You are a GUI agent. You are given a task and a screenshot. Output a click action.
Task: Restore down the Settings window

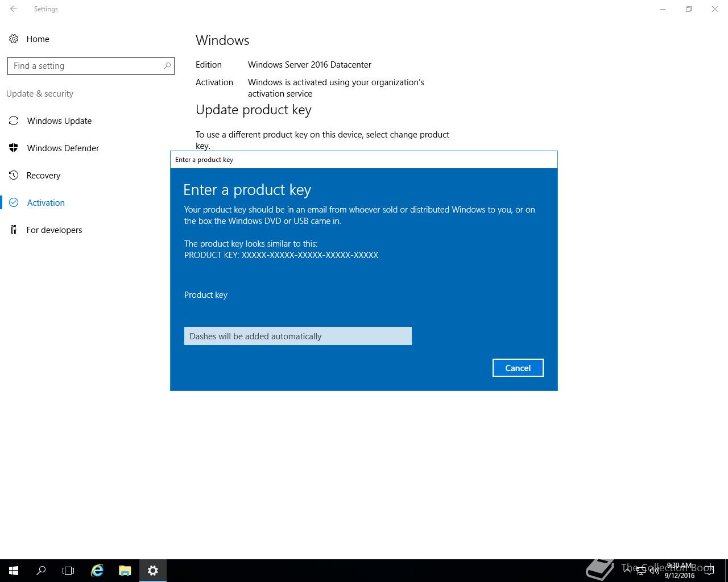pyautogui.click(x=689, y=9)
